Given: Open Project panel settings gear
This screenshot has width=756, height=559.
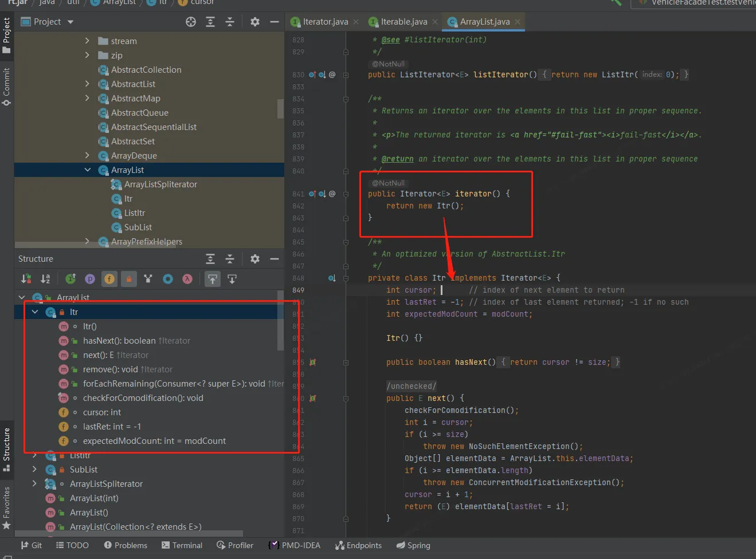Looking at the screenshot, I should 255,22.
